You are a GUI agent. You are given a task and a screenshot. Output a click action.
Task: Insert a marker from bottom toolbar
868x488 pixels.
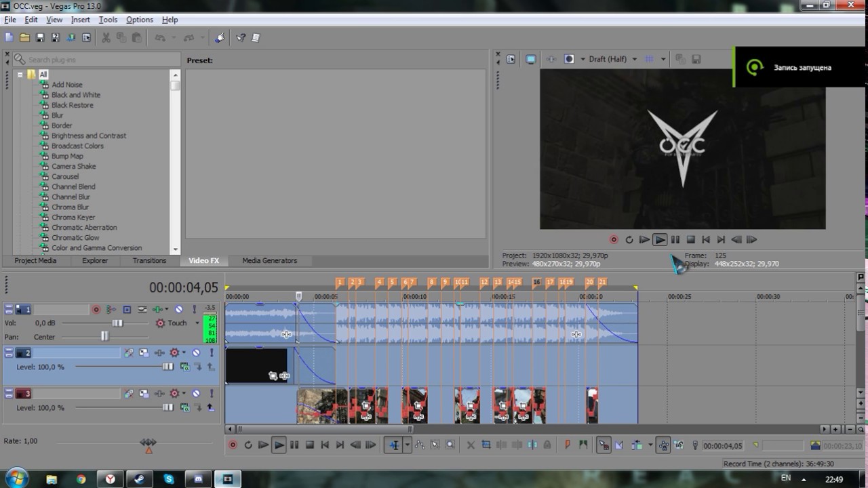[x=568, y=445]
